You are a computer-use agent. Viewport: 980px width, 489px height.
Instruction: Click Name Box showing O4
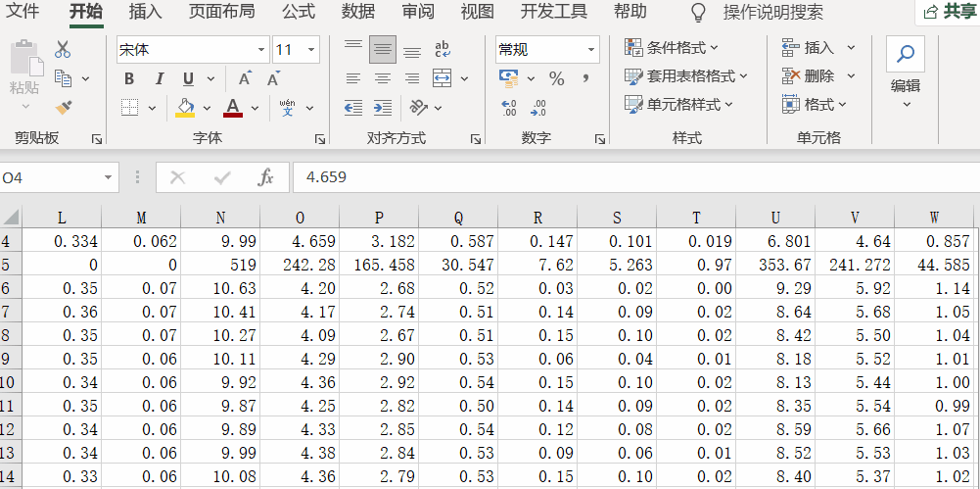[60, 178]
